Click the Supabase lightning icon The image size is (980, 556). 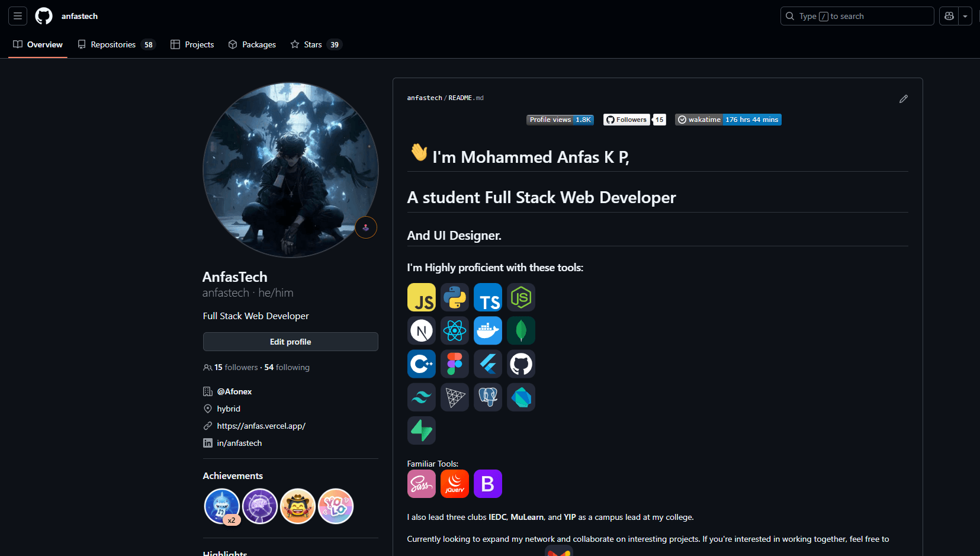pyautogui.click(x=422, y=430)
